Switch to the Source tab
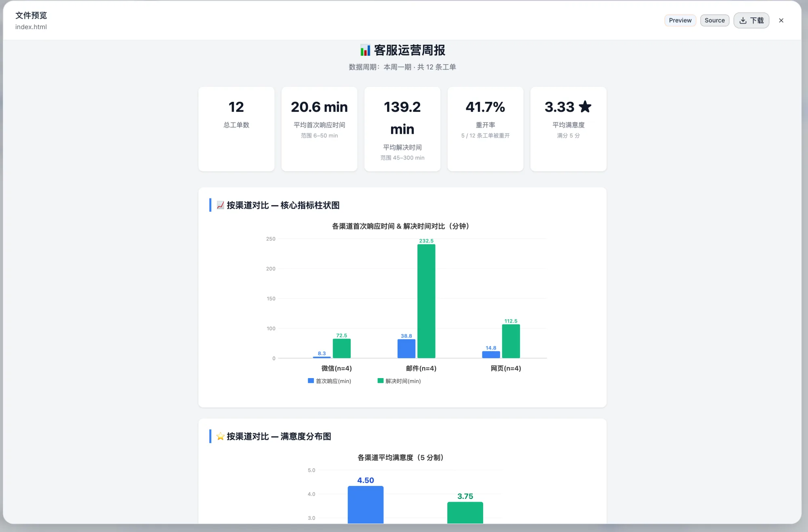Screen dimensions: 808x532 click(x=714, y=20)
